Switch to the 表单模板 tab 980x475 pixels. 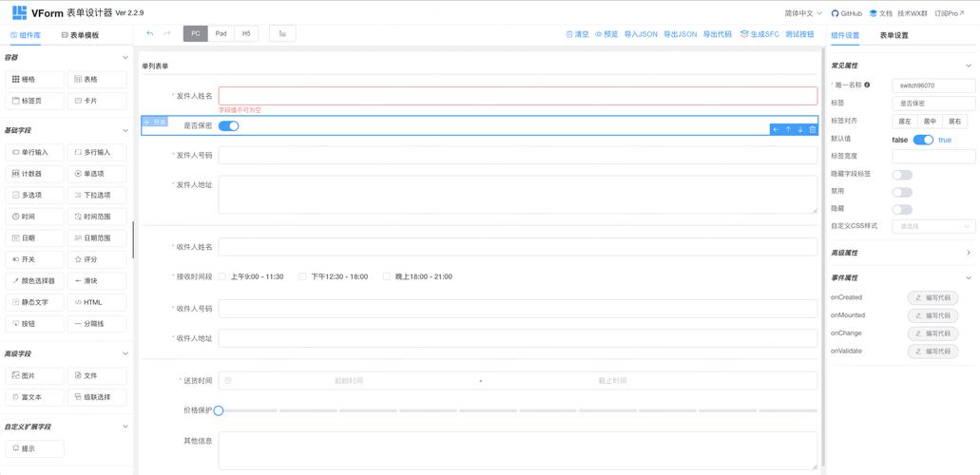pos(80,36)
